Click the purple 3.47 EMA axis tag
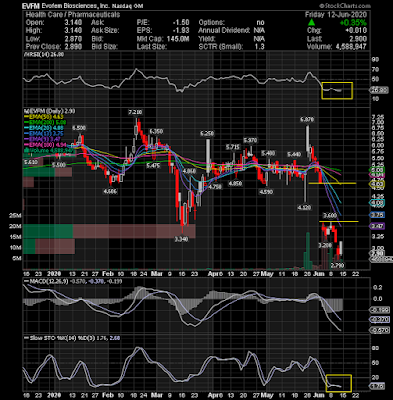This screenshot has height=400, width=393. pos(378,226)
